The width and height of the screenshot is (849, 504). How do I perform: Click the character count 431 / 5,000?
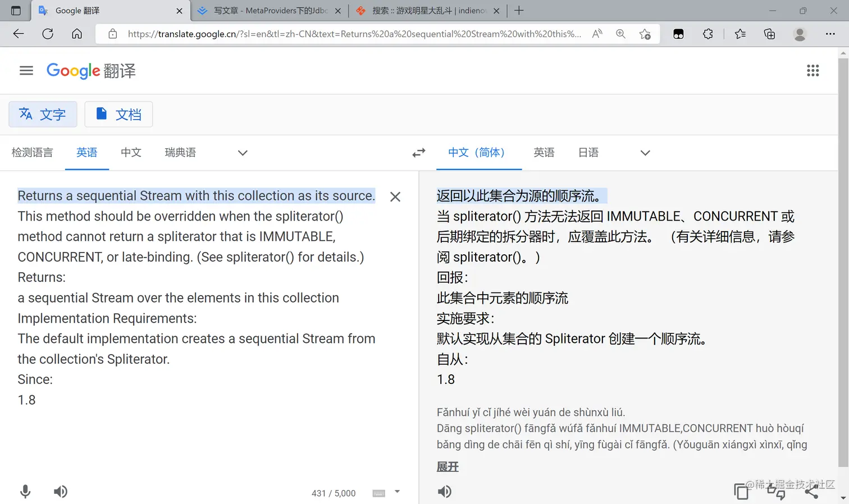click(x=334, y=493)
